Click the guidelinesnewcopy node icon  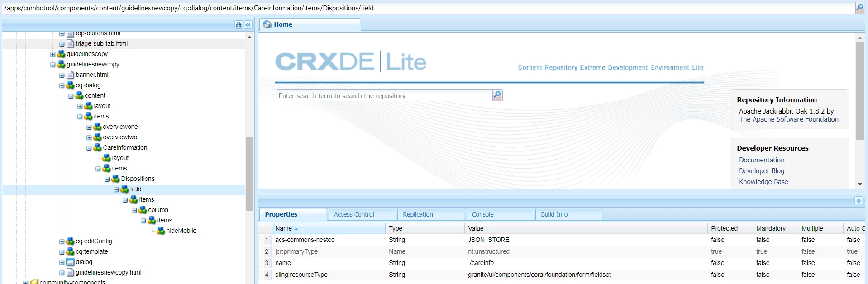pyautogui.click(x=61, y=64)
